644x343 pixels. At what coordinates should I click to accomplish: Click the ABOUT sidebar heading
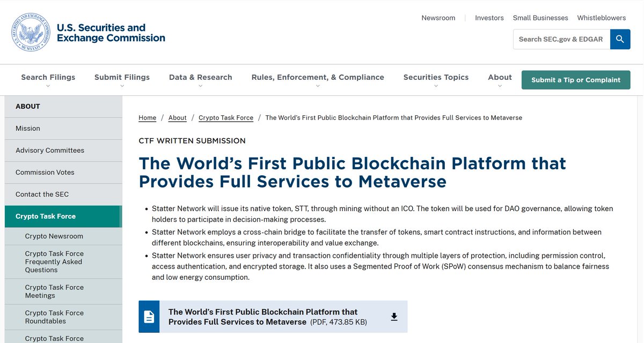pos(63,107)
